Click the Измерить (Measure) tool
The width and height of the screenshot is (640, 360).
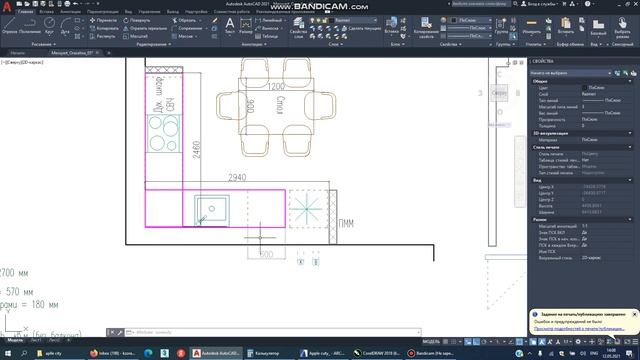[531, 26]
